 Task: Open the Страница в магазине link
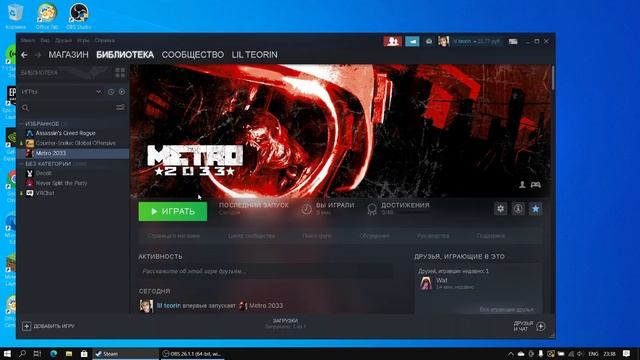[x=174, y=236]
